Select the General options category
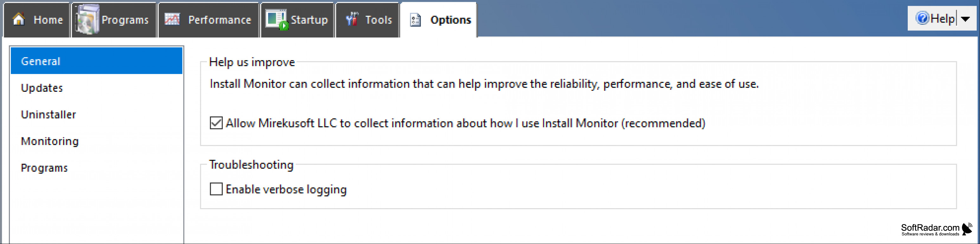Screen dimensions: 980x244 pyautogui.click(x=97, y=61)
